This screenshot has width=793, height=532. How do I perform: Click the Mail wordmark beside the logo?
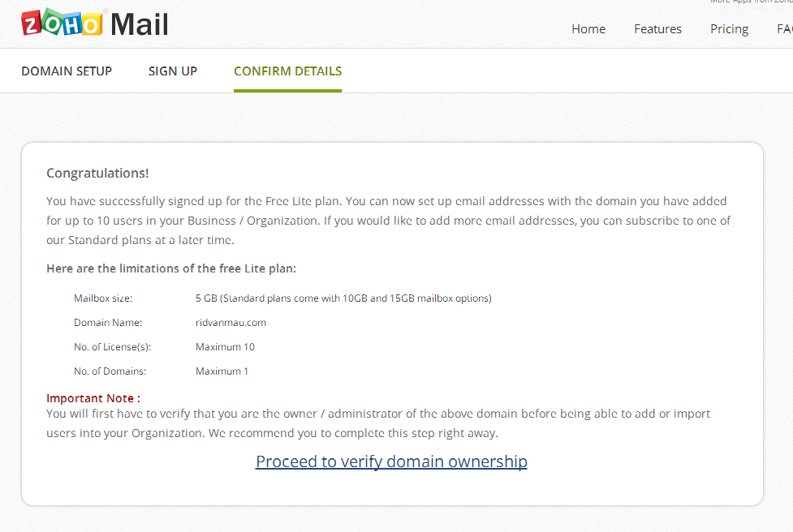(x=140, y=24)
